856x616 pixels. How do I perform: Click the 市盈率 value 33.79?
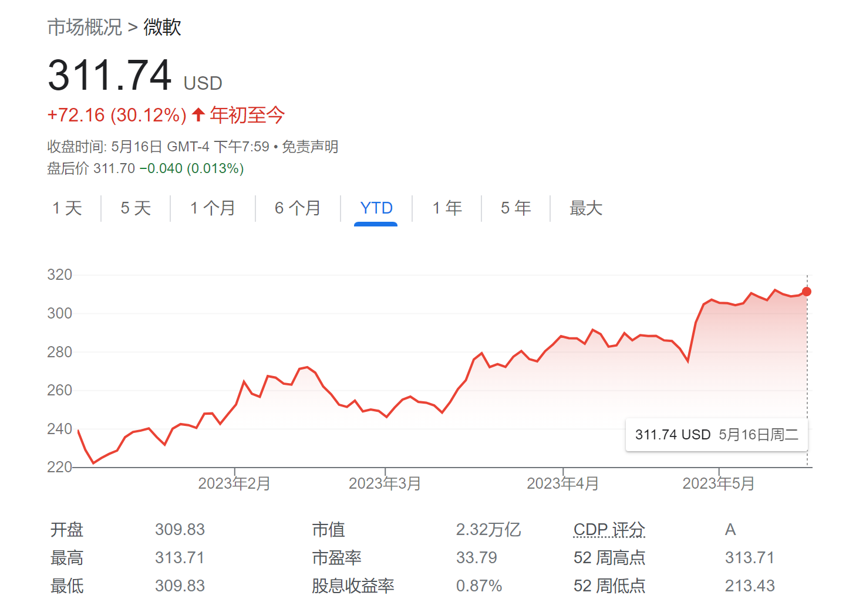(476, 557)
